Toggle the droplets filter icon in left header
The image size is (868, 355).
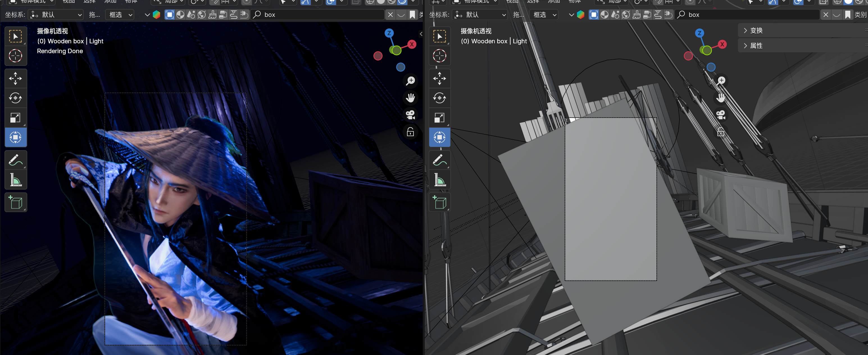point(191,15)
